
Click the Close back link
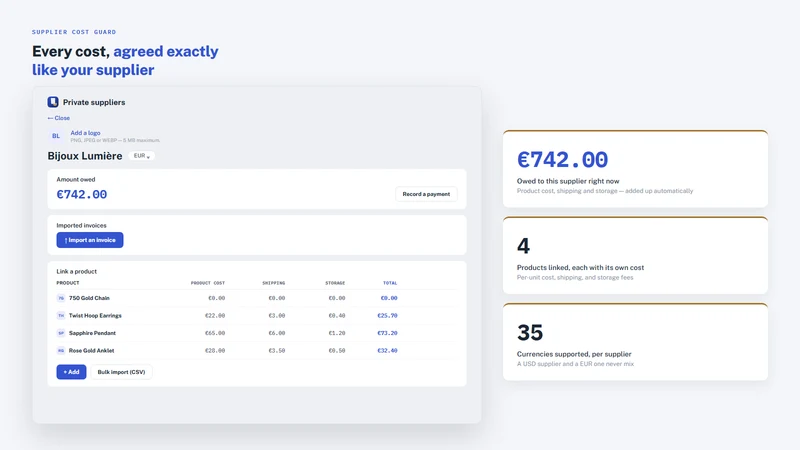click(x=59, y=118)
